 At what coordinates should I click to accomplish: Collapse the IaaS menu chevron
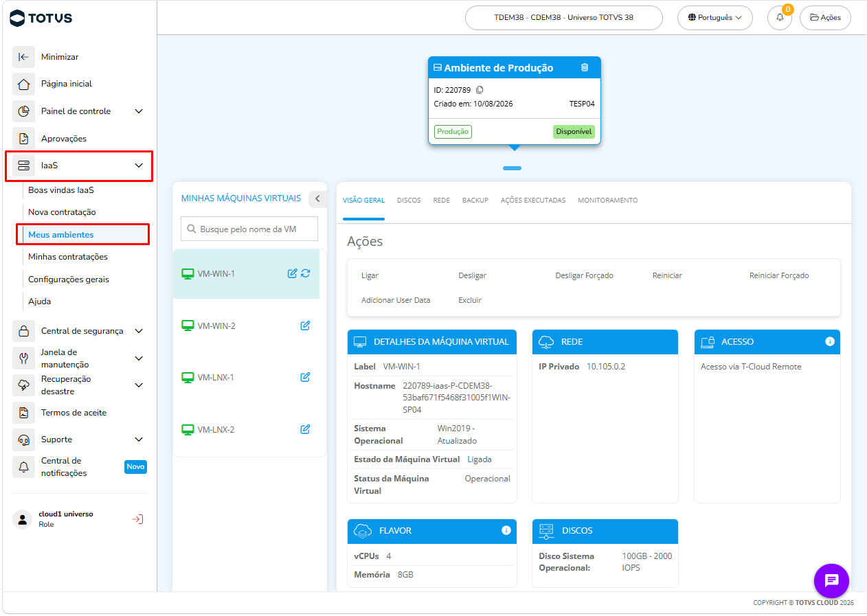139,166
